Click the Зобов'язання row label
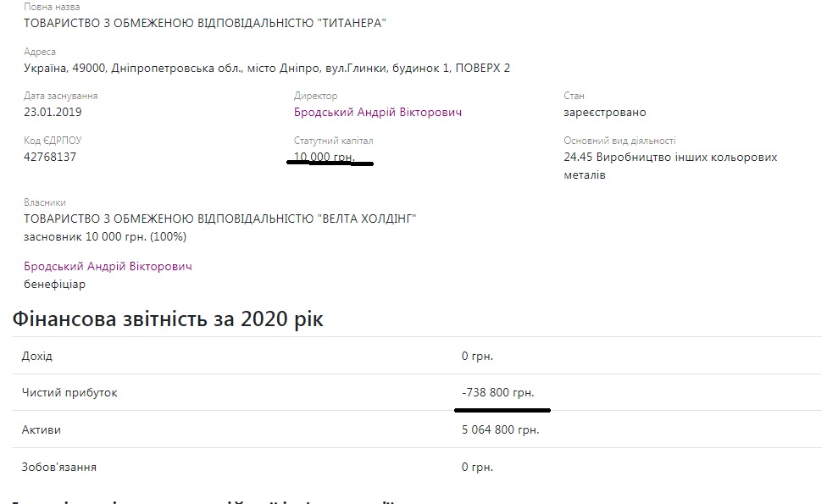 coord(59,468)
